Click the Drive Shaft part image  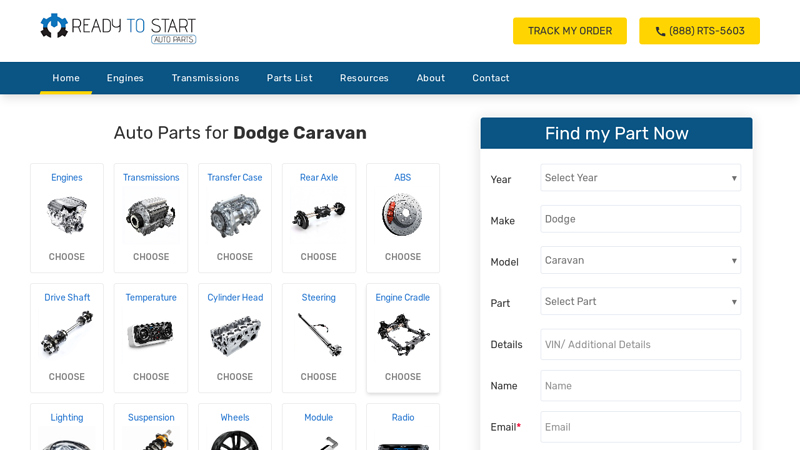point(67,334)
